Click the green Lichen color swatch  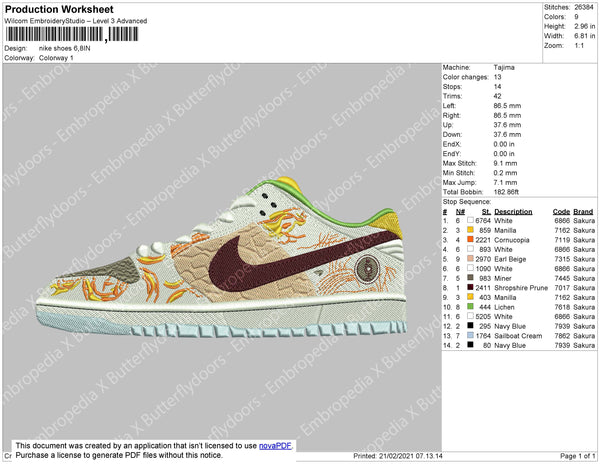pos(470,306)
